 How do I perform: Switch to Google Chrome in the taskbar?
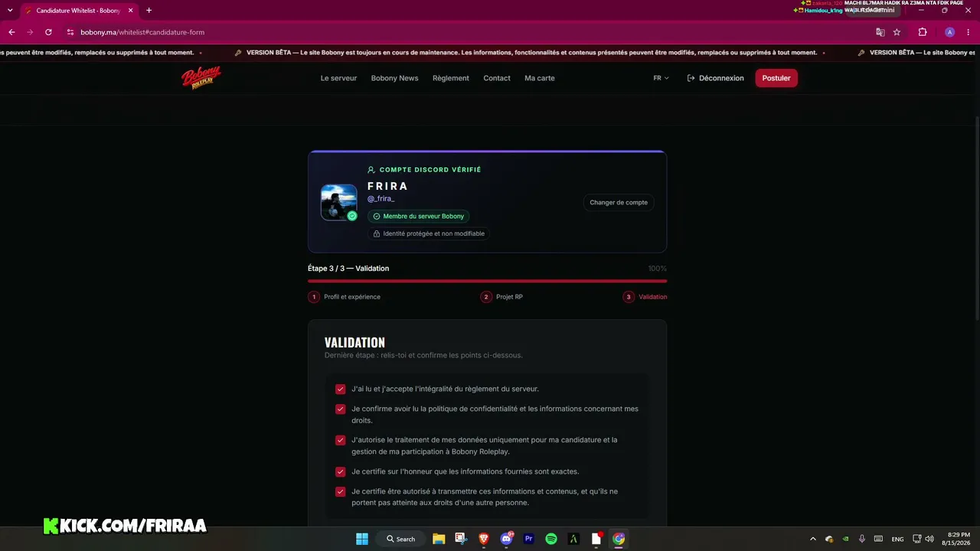619,539
